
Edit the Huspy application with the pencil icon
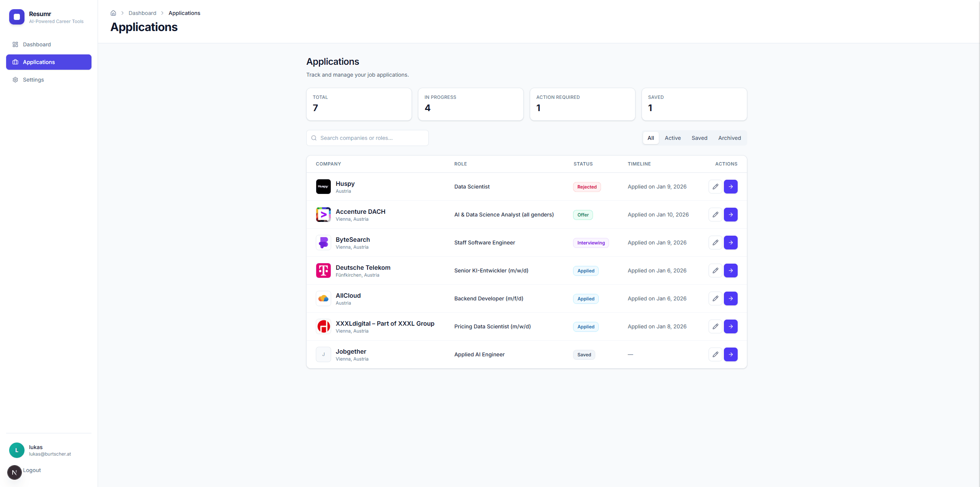point(715,187)
